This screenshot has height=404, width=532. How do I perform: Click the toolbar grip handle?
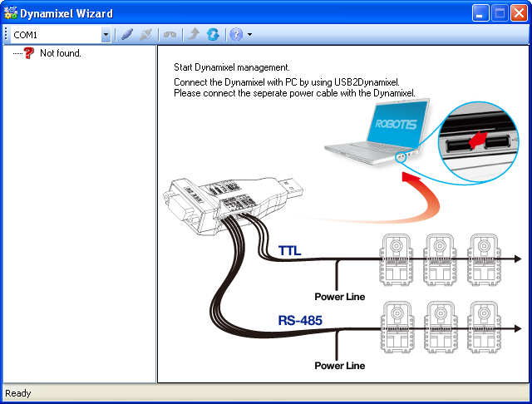click(x=6, y=34)
